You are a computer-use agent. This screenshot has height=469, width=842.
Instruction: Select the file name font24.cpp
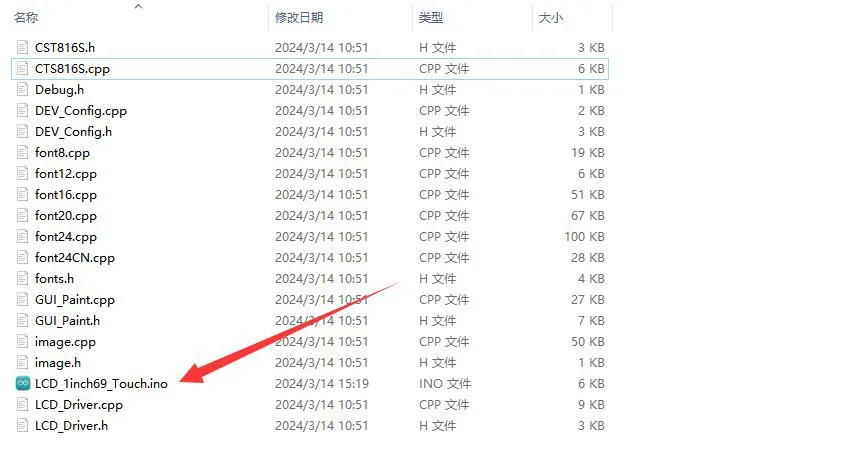66,236
